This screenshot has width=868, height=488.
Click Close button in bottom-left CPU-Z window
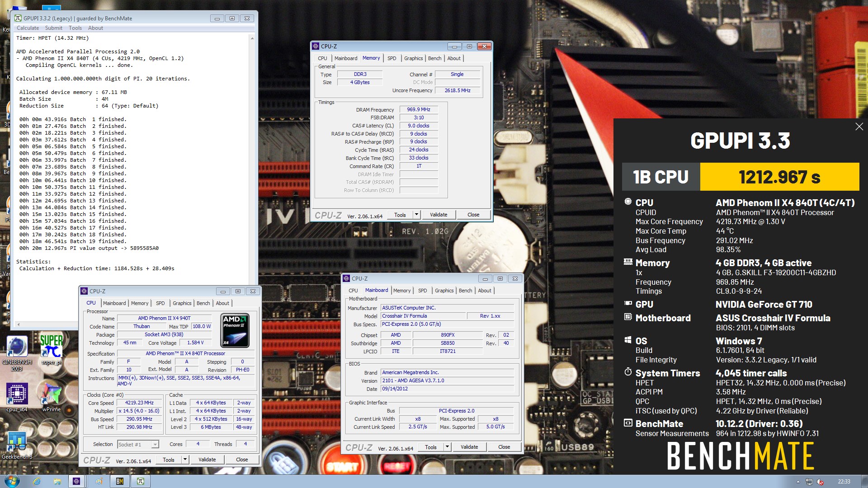[242, 460]
